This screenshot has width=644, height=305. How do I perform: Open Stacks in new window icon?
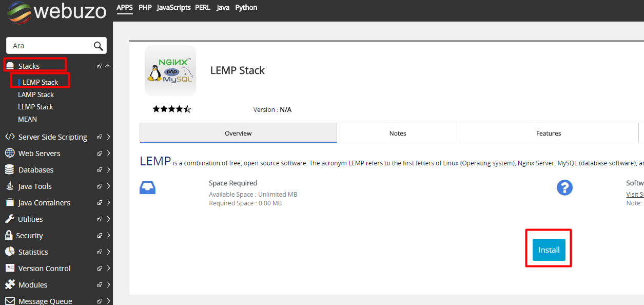pos(100,66)
